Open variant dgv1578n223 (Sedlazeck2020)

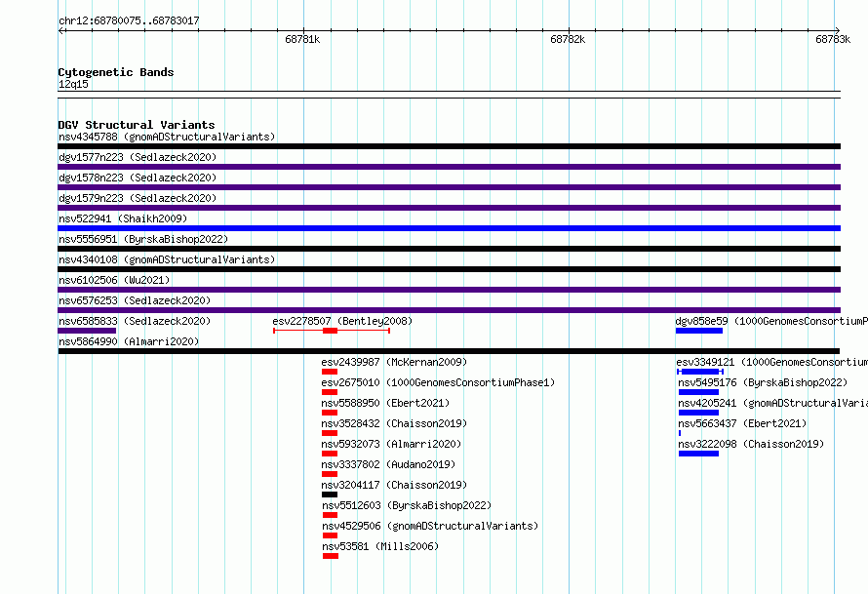(x=138, y=178)
